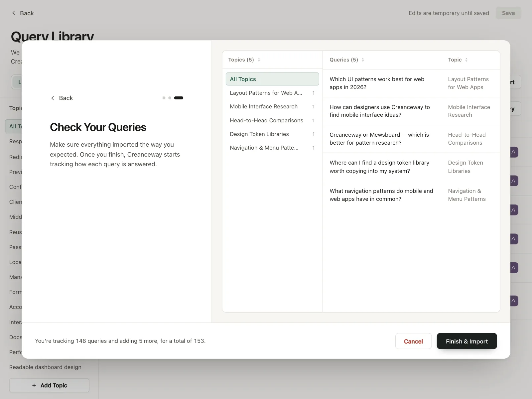Click the first step indicator dot
This screenshot has height=399, width=532.
coord(164,98)
